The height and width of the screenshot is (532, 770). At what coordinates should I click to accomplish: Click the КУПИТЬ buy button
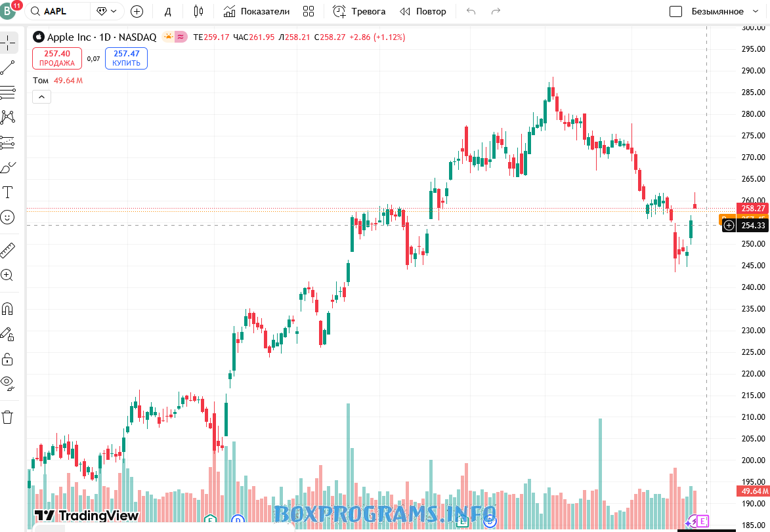click(x=126, y=58)
